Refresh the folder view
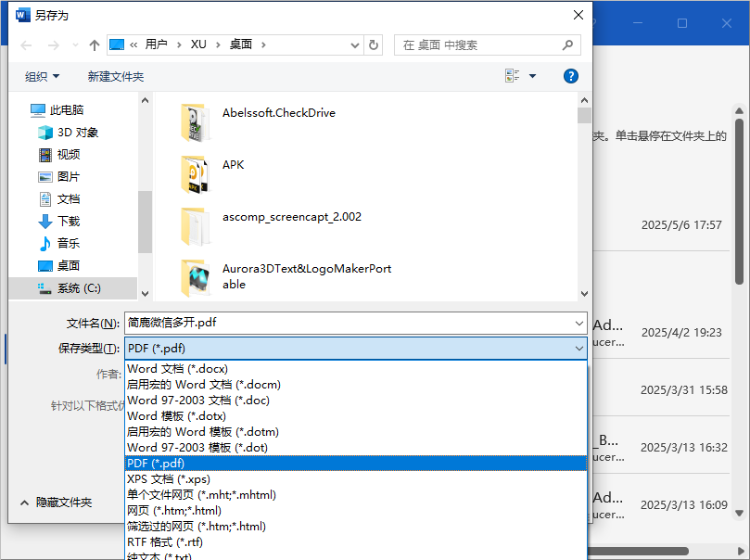 (375, 45)
